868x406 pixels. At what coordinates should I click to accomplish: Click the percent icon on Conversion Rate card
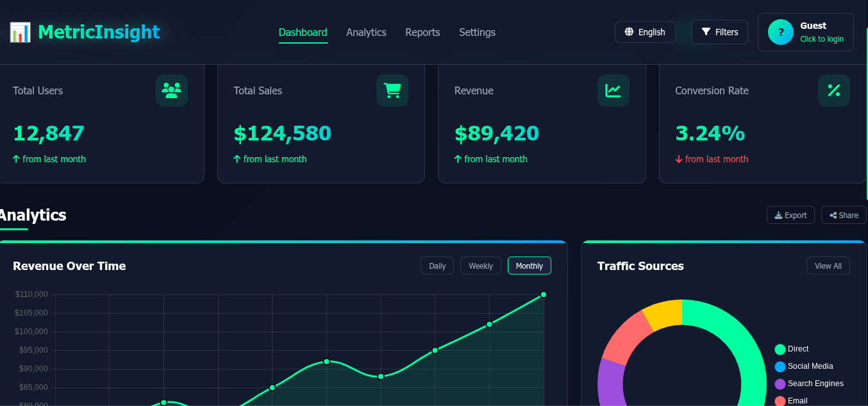833,90
